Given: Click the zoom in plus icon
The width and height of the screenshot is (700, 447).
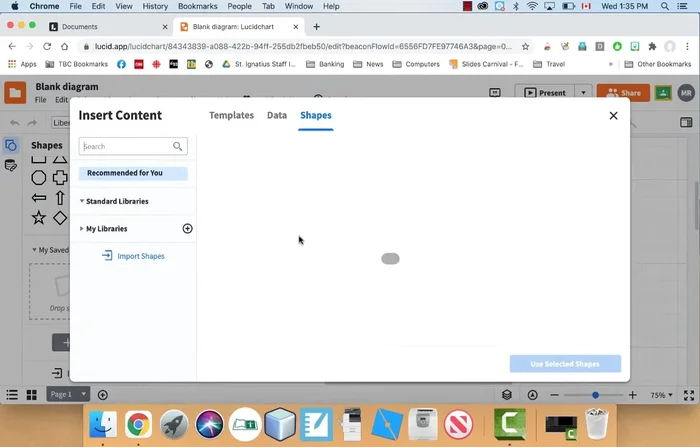Looking at the screenshot, I should 632,395.
